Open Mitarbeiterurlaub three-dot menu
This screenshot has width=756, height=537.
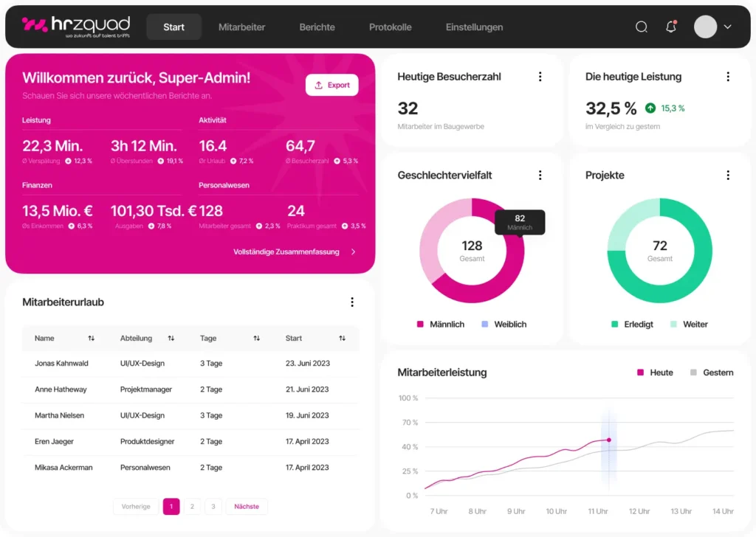(352, 302)
